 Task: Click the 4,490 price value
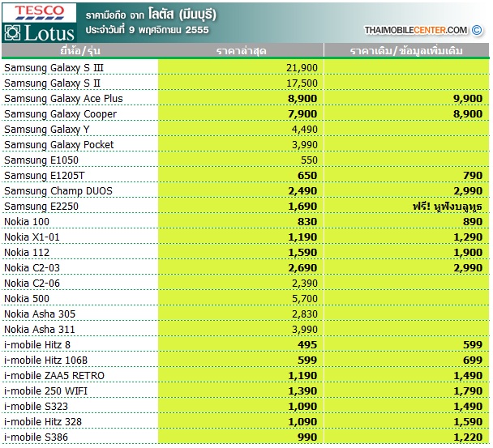pyautogui.click(x=305, y=130)
